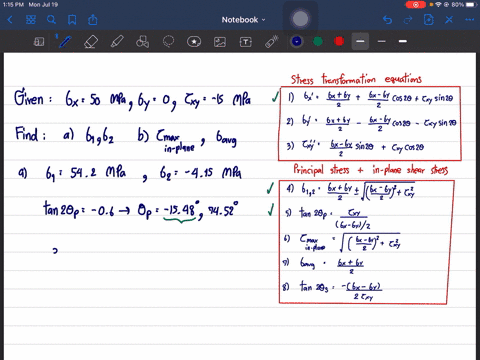Tap the 'Stress transformation equations' heading
The height and width of the screenshot is (360, 480).
pyautogui.click(x=356, y=79)
